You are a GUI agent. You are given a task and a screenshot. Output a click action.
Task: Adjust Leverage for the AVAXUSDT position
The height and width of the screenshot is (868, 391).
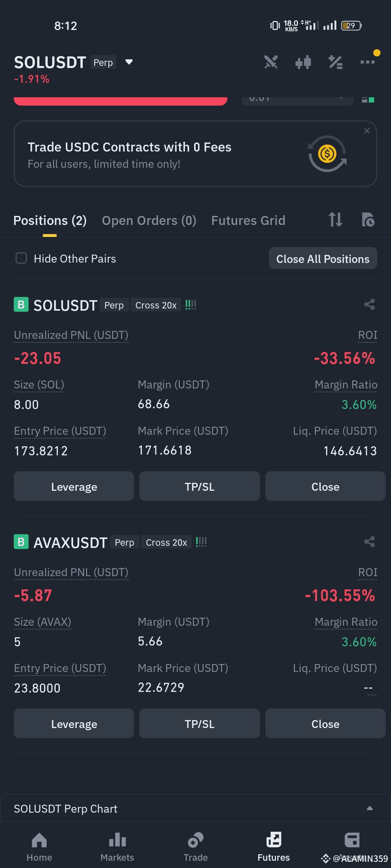pos(74,724)
